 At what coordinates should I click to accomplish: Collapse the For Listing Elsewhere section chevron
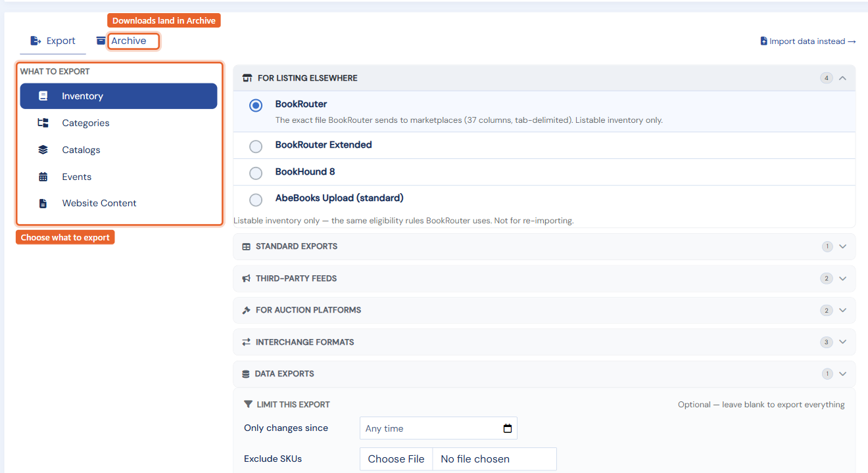click(842, 78)
